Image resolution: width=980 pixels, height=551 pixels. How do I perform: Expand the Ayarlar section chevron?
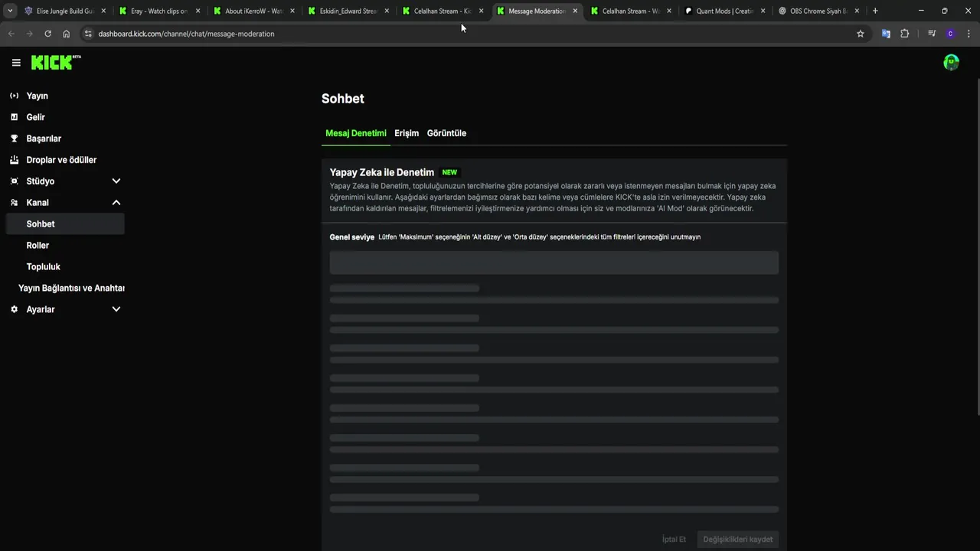tap(116, 309)
